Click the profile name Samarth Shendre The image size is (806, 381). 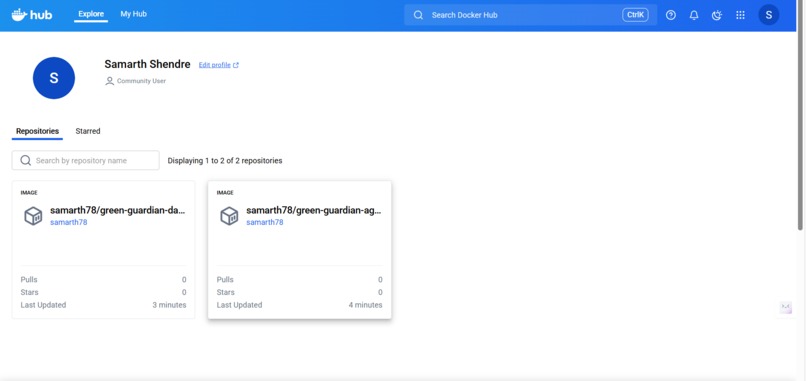tap(148, 64)
